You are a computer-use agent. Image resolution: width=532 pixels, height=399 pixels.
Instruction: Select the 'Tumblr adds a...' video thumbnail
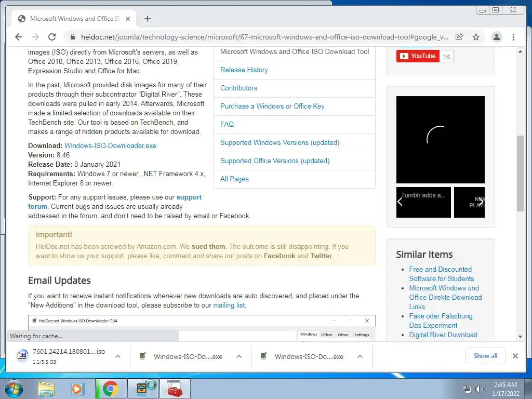coord(423,202)
